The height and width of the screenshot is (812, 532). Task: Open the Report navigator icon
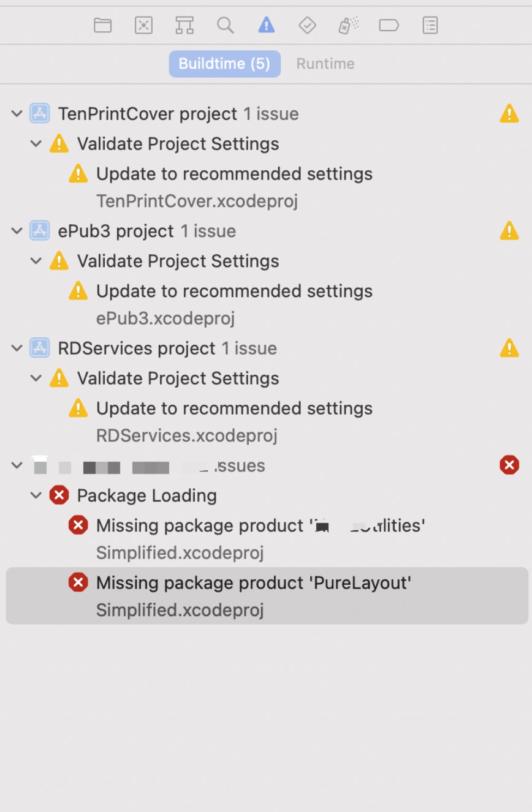pos(430,25)
